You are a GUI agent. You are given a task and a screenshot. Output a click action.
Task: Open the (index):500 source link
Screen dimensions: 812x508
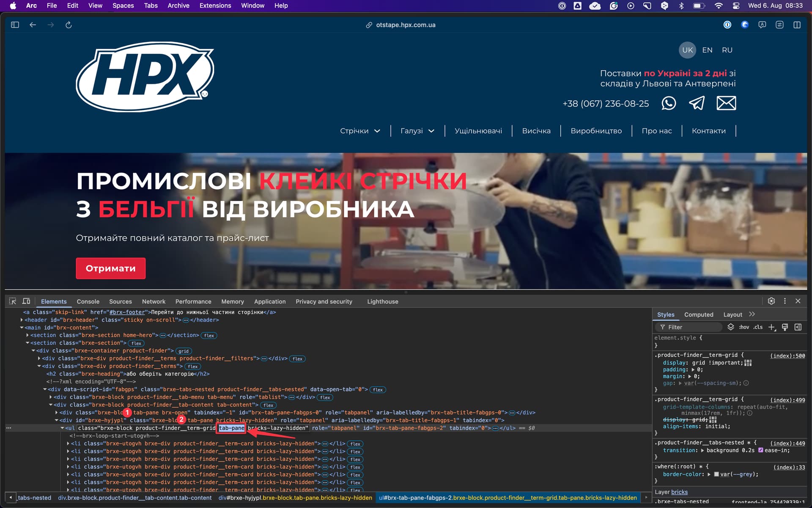(x=787, y=356)
